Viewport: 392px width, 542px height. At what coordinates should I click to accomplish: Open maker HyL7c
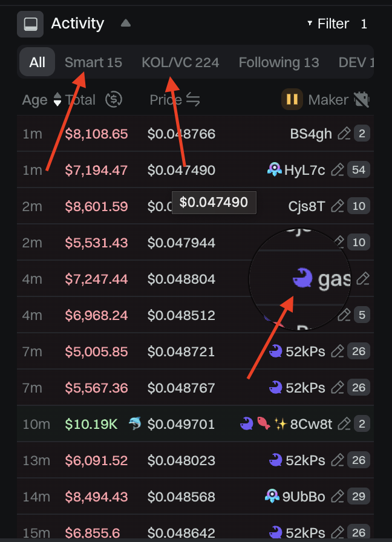(304, 170)
